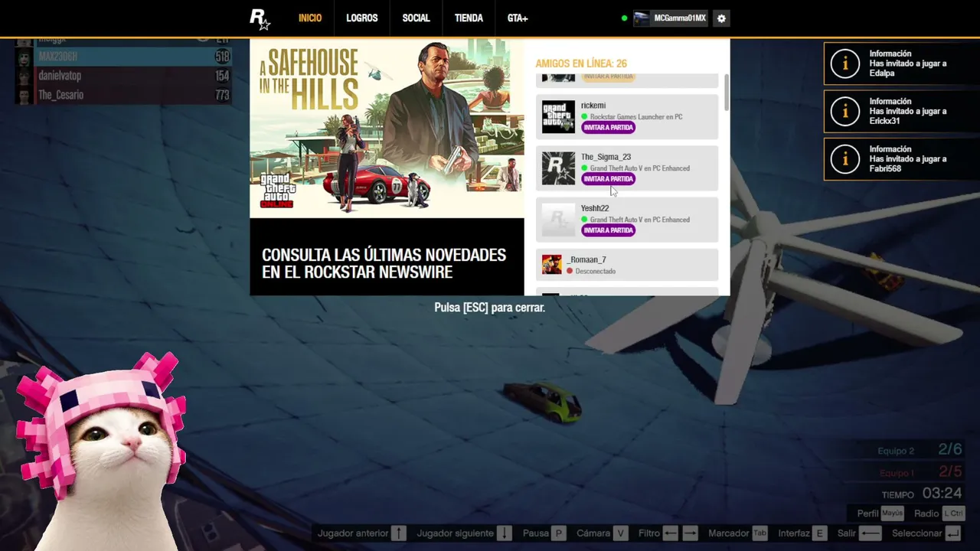This screenshot has width=980, height=551.
Task: Click the Mayús key icon next to Perfil
Action: point(893,514)
